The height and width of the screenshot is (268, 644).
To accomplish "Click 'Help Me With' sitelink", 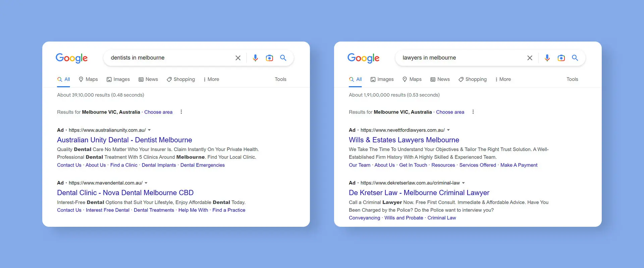I will [x=193, y=210].
